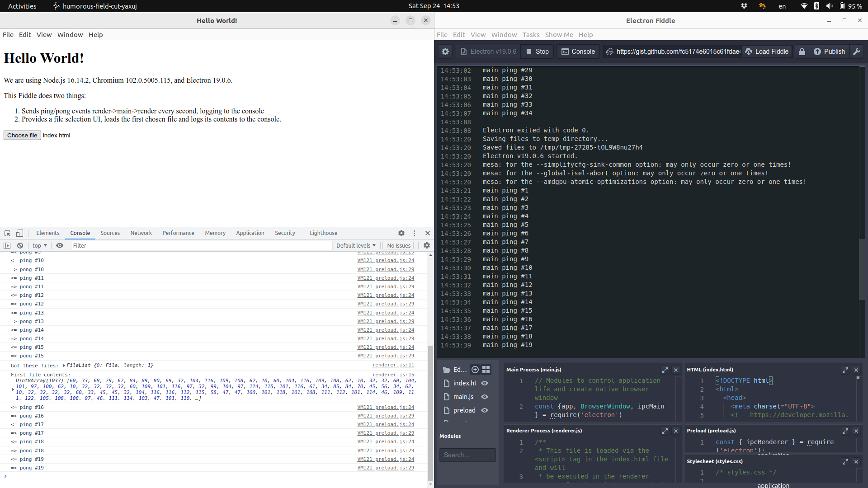Open the Show Me menu
The image size is (868, 488).
[x=559, y=35]
